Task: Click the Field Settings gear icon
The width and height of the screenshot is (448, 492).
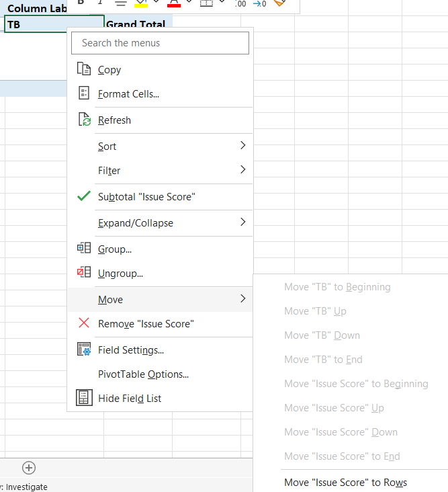Action: coord(84,349)
